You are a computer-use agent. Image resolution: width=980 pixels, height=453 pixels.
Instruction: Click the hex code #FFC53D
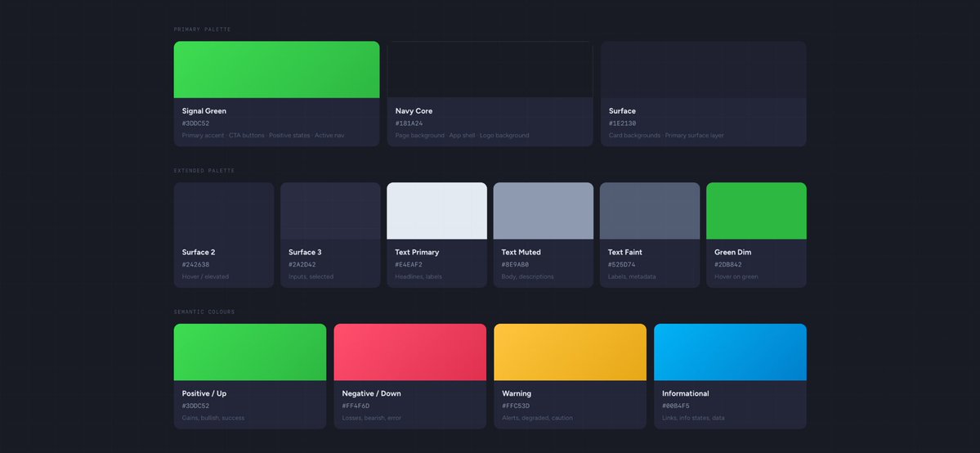pyautogui.click(x=516, y=406)
